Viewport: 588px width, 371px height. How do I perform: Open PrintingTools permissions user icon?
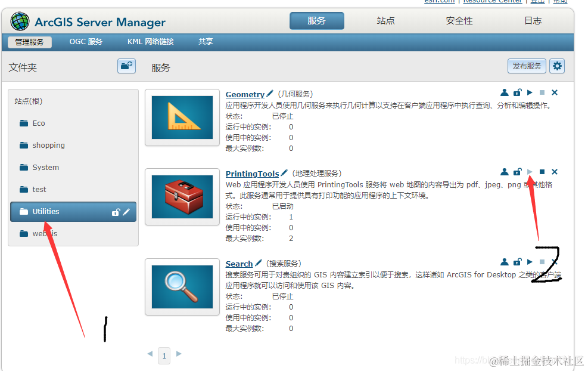coord(505,172)
